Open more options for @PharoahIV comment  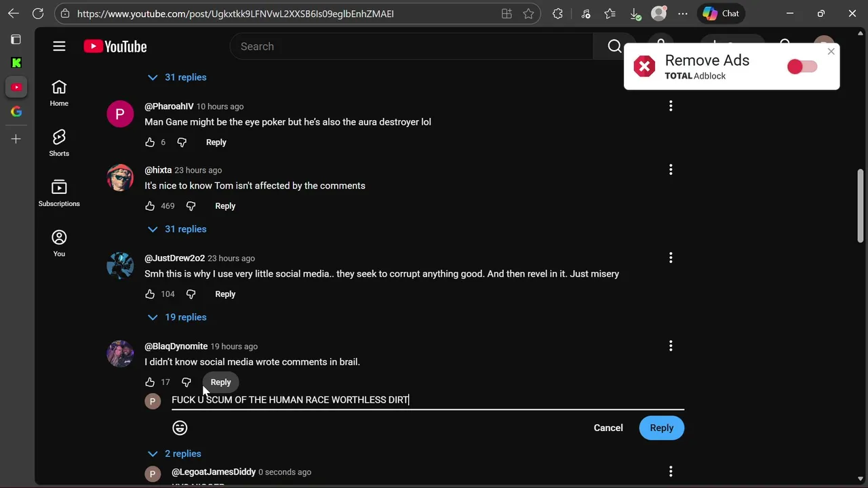[671, 106]
